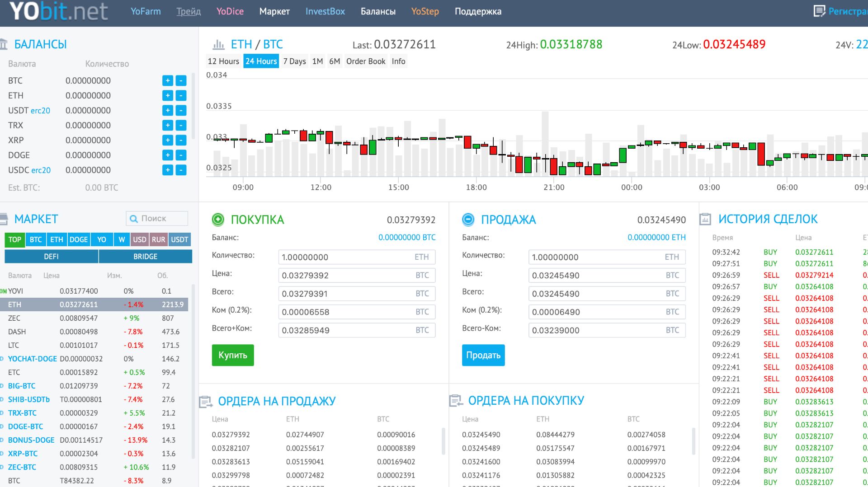Image resolution: width=868 pixels, height=487 pixels.
Task: Click the magnifier icon in market search
Action: 134,219
